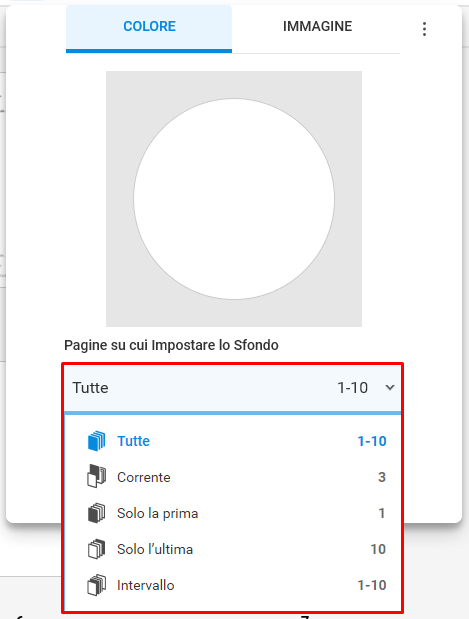This screenshot has height=619, width=469.
Task: Collapse the Tutte pages dropdown via chevron
Action: click(x=390, y=388)
